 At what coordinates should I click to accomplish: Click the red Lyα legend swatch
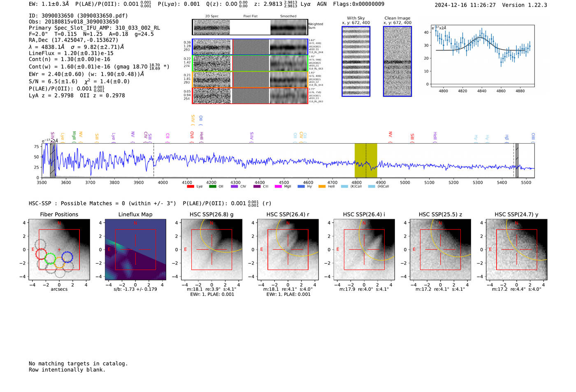(x=190, y=187)
